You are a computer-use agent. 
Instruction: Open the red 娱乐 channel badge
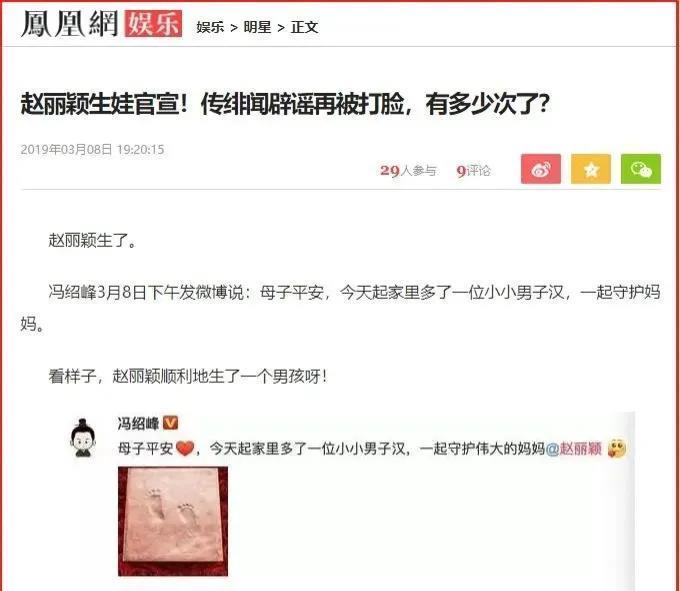click(153, 24)
